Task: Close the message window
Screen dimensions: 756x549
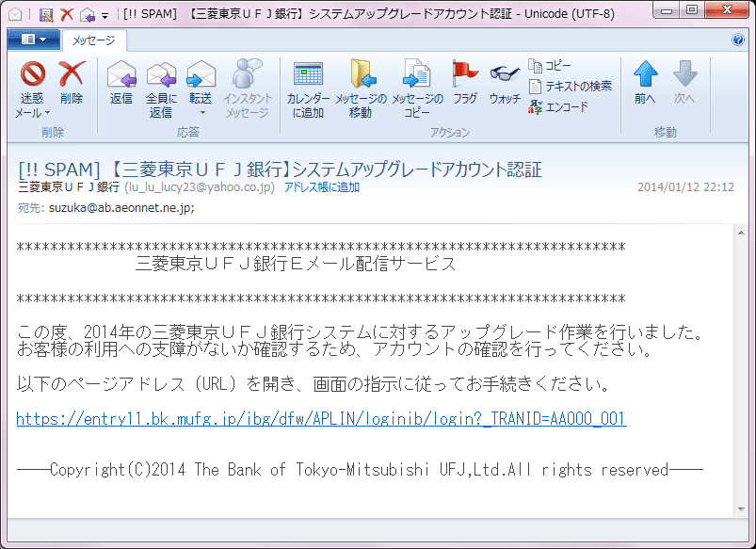Action: tap(727, 10)
